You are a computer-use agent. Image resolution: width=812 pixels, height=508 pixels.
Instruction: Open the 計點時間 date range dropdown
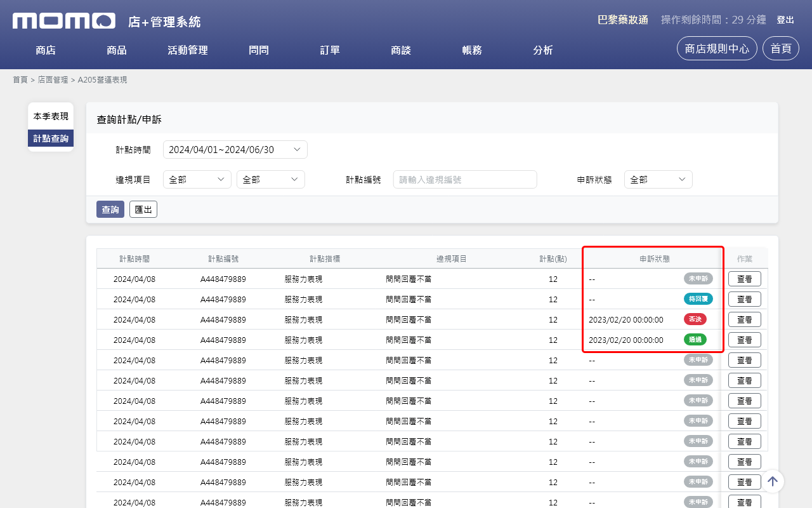235,150
